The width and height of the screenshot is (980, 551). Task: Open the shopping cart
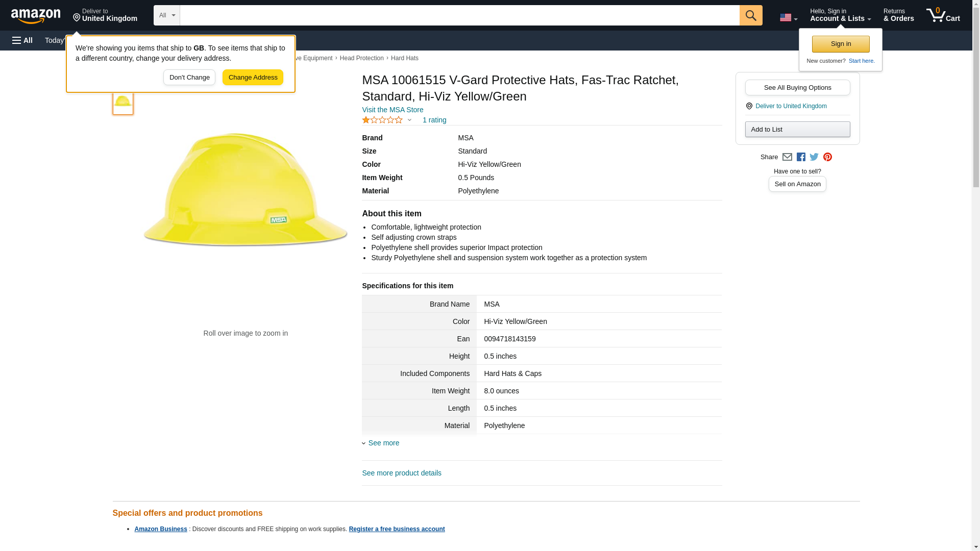(x=943, y=15)
